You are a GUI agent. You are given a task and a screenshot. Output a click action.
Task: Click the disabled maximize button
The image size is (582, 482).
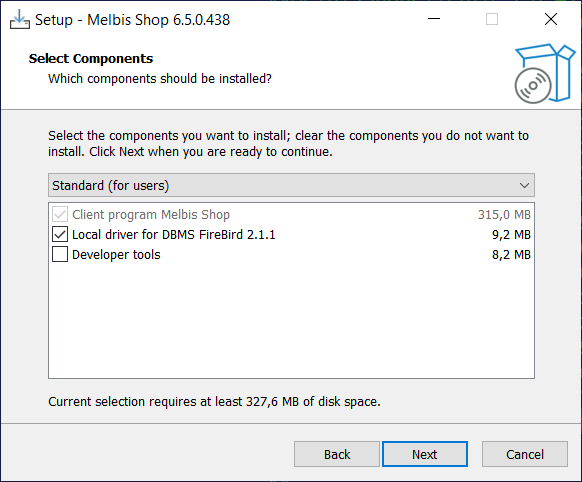492,19
